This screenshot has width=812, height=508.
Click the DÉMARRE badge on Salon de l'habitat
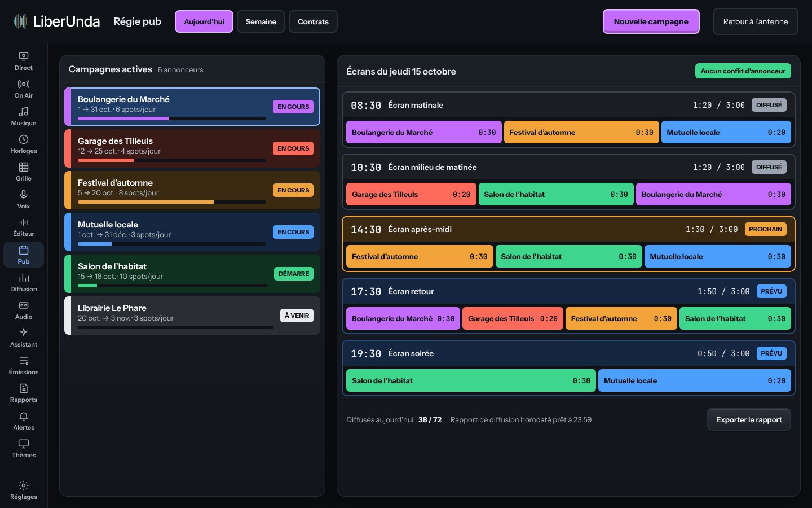pos(294,274)
